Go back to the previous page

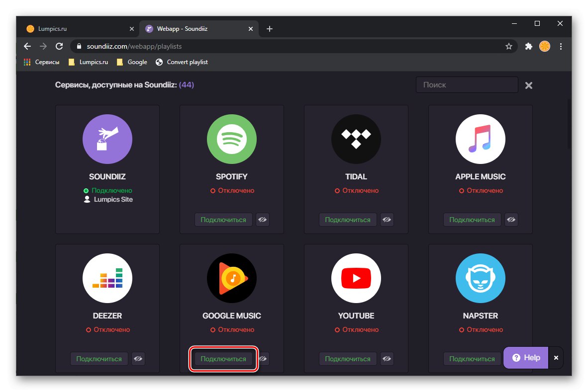27,46
